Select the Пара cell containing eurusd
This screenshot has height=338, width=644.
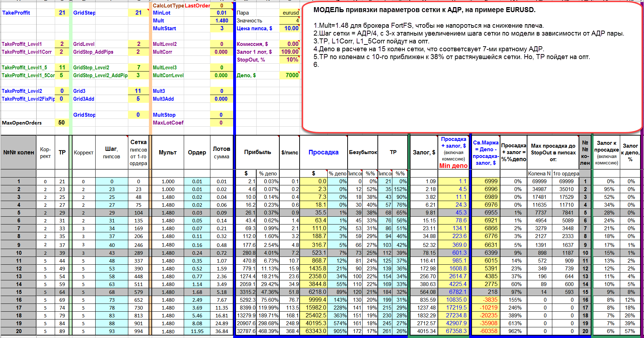pos(290,12)
